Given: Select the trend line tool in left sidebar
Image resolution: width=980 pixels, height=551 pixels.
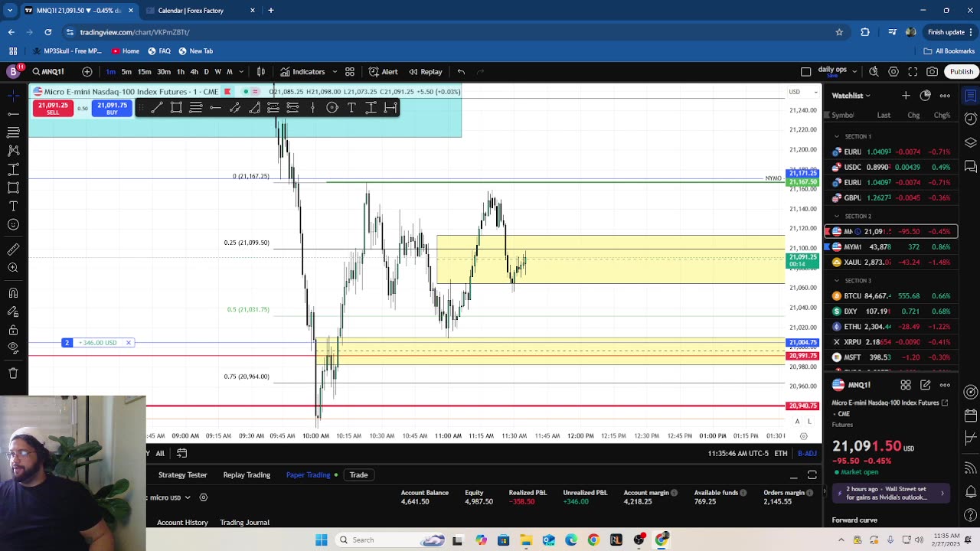Looking at the screenshot, I should [x=13, y=113].
